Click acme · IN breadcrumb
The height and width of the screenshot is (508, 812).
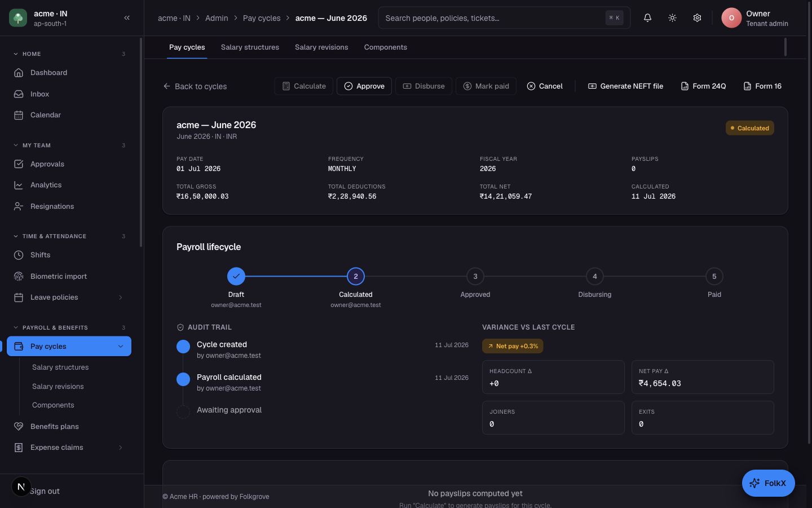click(174, 18)
